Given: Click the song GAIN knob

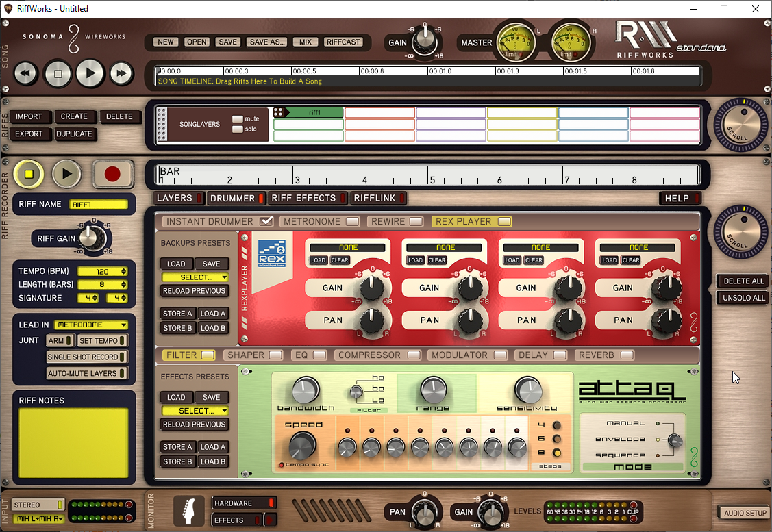Looking at the screenshot, I should pyautogui.click(x=423, y=42).
